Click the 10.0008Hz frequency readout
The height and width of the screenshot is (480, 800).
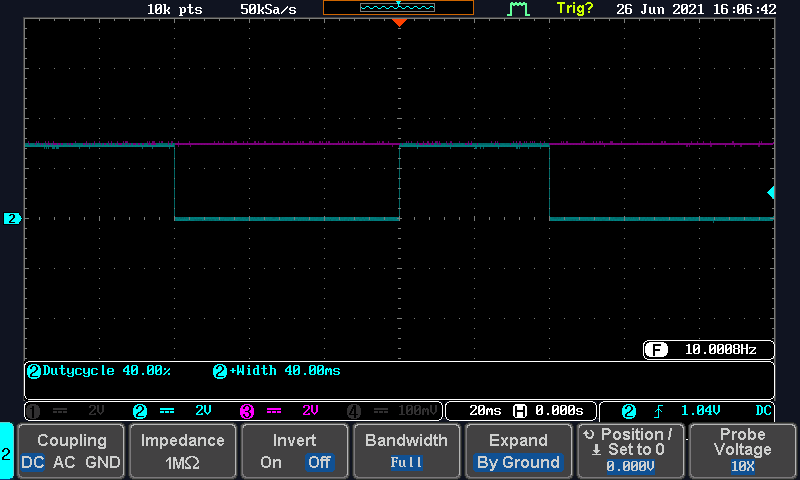coord(720,349)
